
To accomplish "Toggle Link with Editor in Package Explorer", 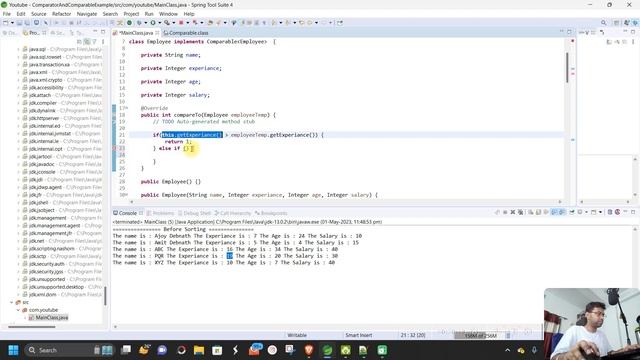I will pos(87,42).
